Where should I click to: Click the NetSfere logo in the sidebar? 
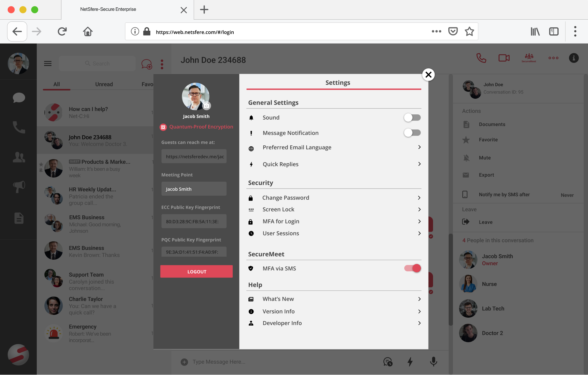[18, 355]
